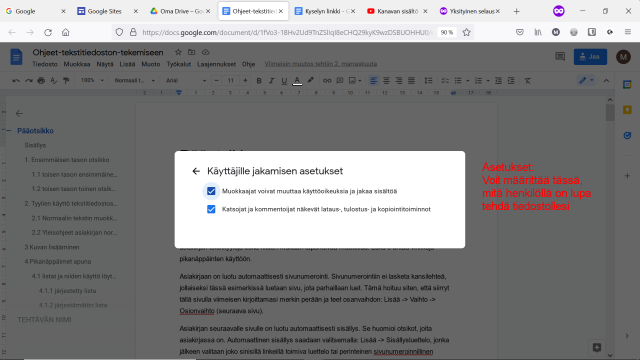Select outline item 3 Kuvan lisääminen

[52, 247]
